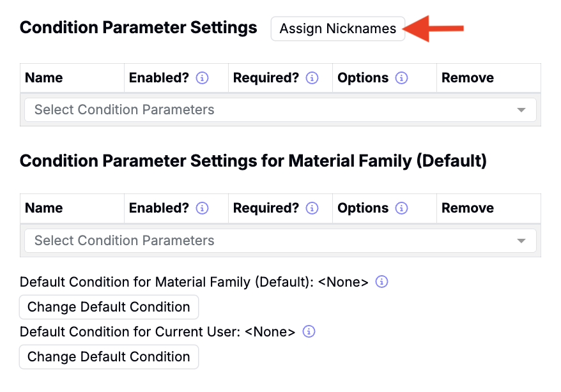Click caret arrow of the first parameters dropdown
561x392 pixels.
point(521,110)
